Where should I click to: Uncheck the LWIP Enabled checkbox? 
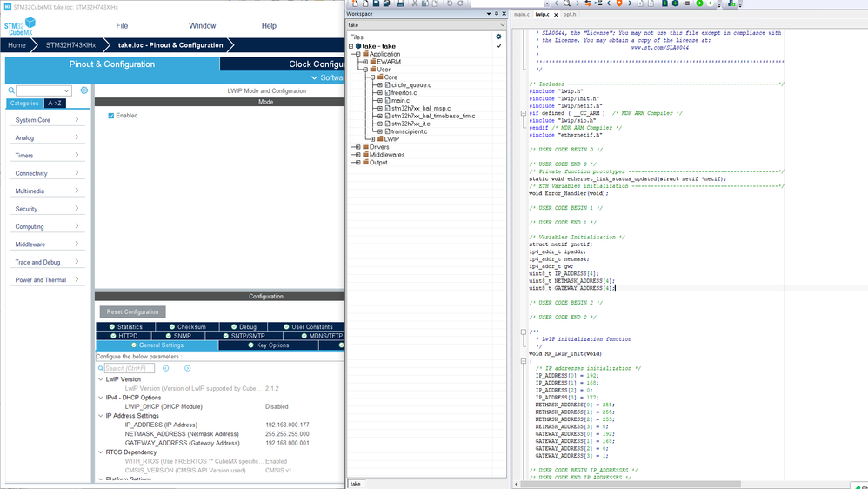tap(111, 116)
